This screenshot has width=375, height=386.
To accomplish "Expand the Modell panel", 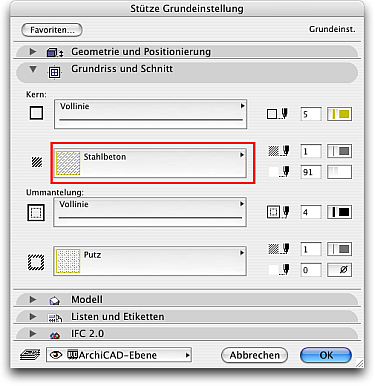I will click(33, 299).
